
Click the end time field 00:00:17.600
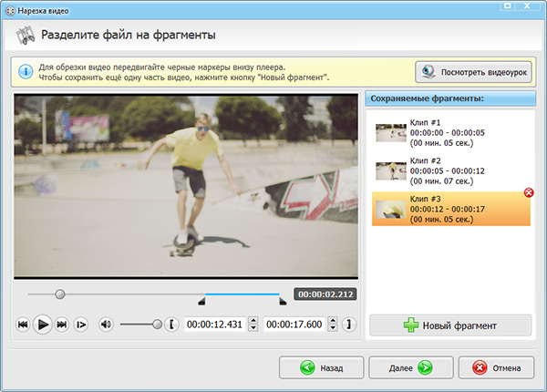coord(294,325)
